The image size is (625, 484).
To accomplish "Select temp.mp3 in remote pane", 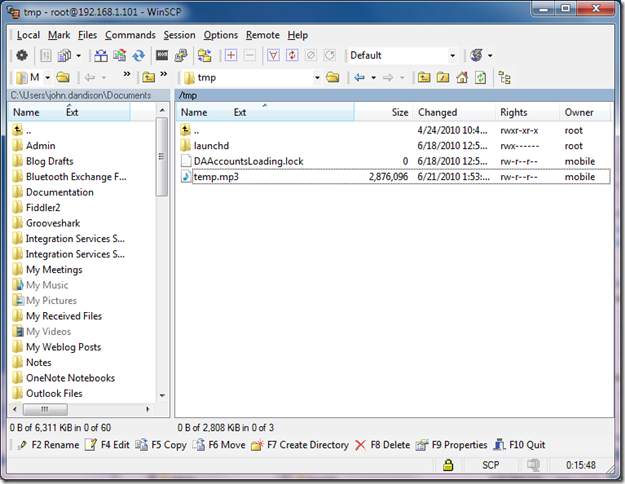I will (395, 177).
